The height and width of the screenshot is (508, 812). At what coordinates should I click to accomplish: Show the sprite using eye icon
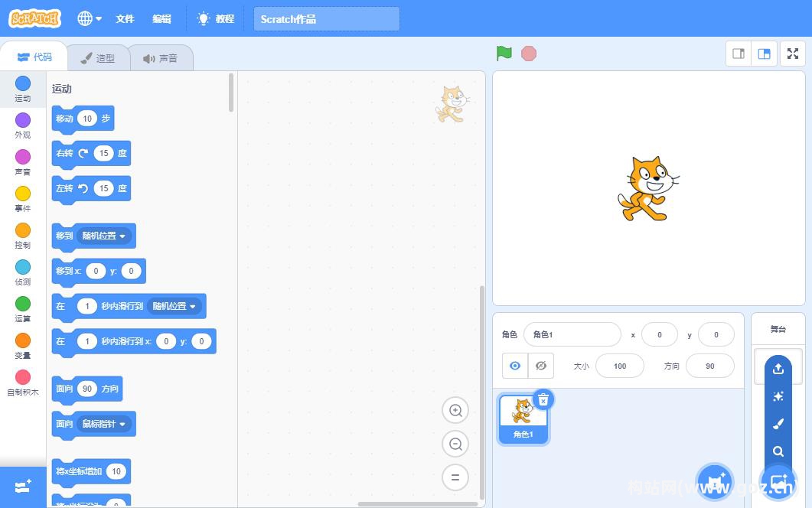pyautogui.click(x=515, y=366)
